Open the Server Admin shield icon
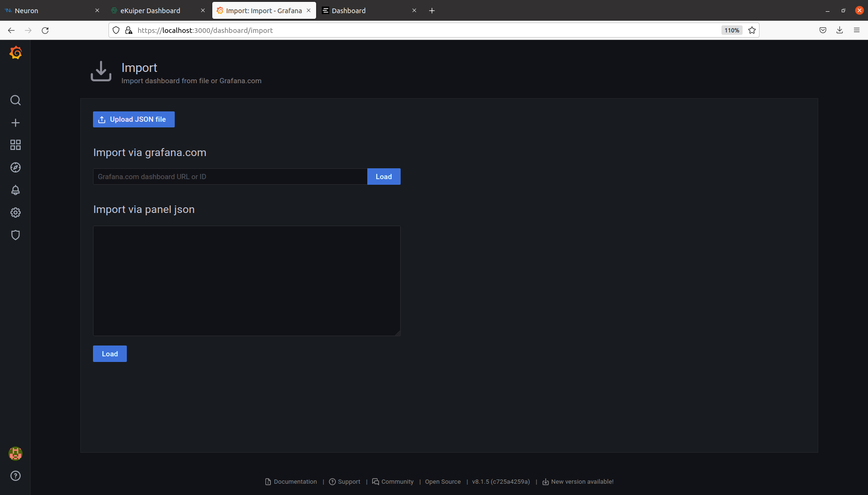This screenshot has height=495, width=868. tap(15, 235)
